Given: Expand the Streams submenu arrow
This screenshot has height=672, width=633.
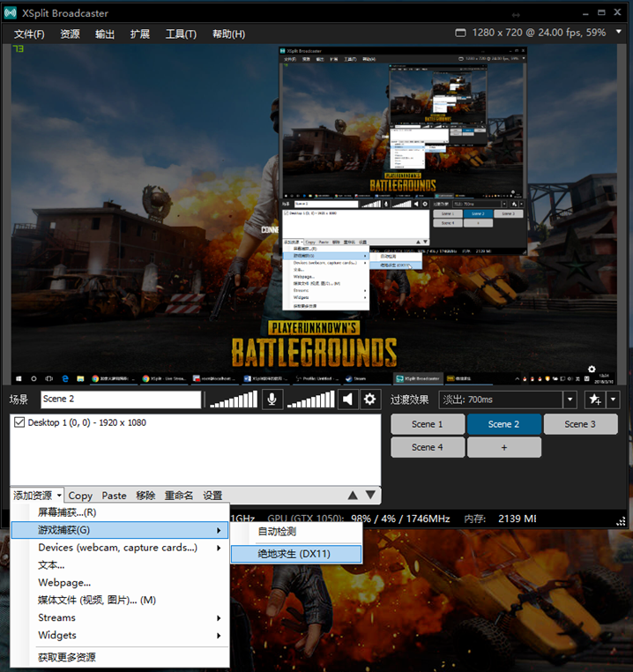Looking at the screenshot, I should 219,618.
